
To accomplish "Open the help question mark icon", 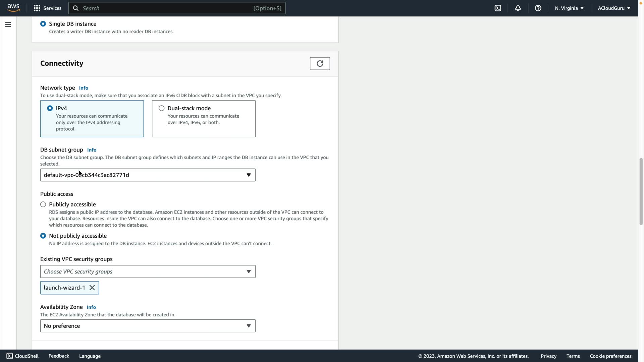I will (538, 8).
